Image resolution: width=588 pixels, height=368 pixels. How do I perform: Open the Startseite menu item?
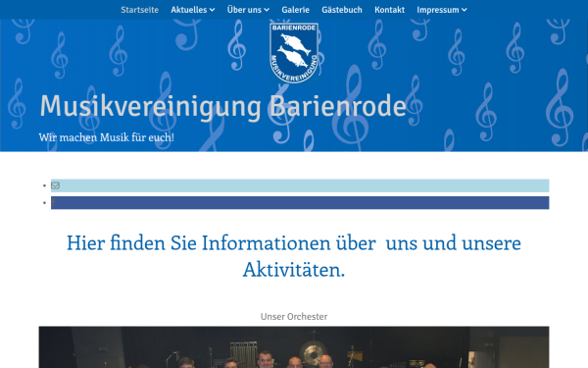click(x=139, y=10)
